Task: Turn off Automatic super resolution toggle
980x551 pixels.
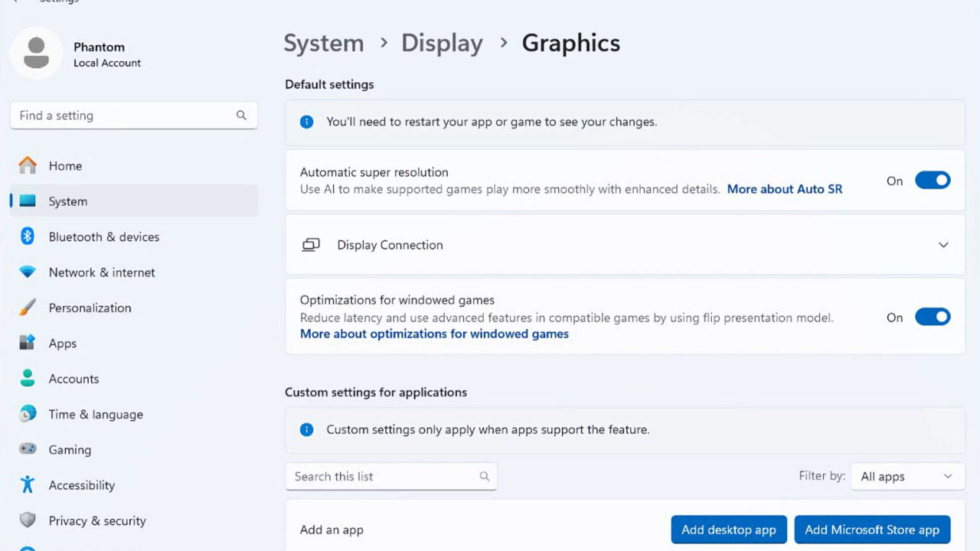Action: pos(933,181)
